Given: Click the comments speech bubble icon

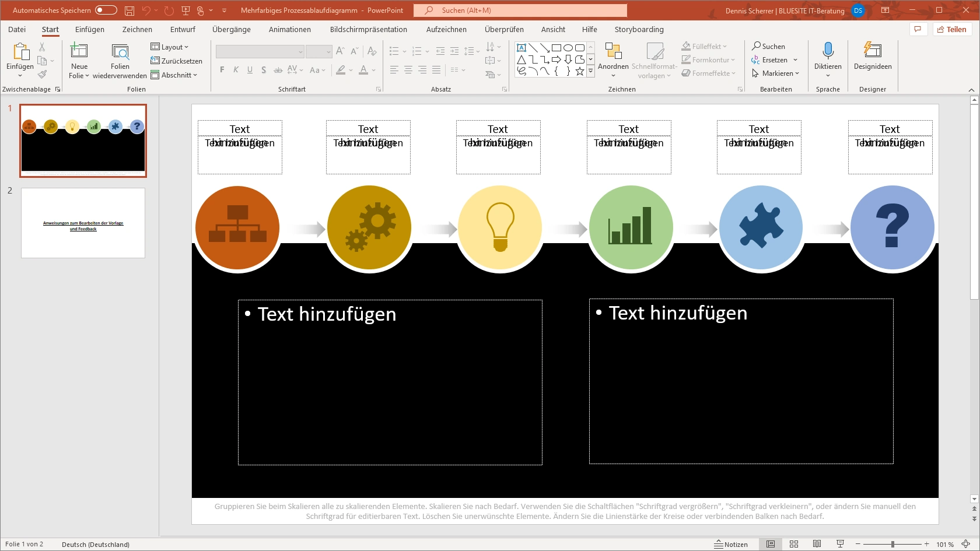Looking at the screenshot, I should [918, 29].
